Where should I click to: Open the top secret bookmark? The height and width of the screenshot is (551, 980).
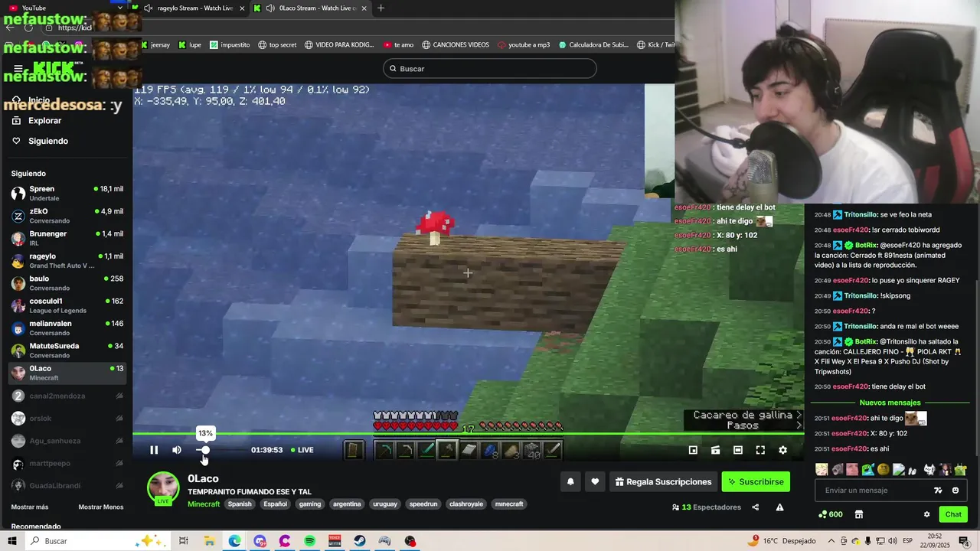277,45
